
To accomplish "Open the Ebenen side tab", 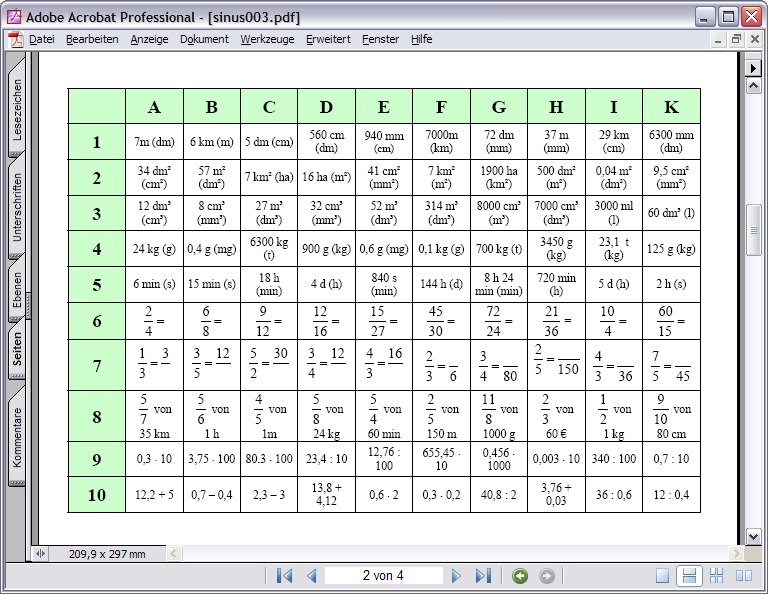I will pyautogui.click(x=17, y=290).
